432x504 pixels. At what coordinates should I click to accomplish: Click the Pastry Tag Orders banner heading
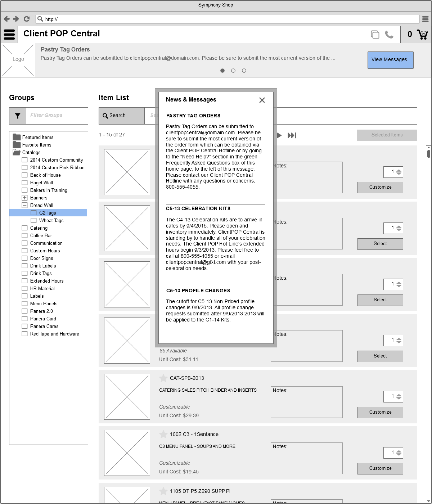[x=65, y=50]
